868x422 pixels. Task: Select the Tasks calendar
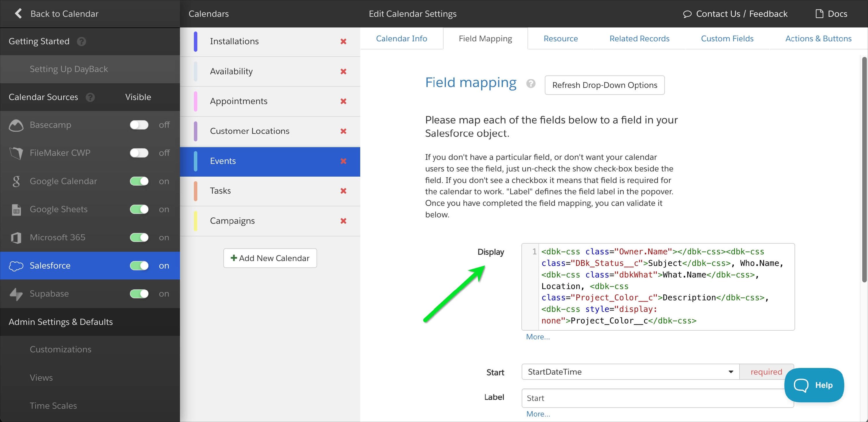pos(270,191)
